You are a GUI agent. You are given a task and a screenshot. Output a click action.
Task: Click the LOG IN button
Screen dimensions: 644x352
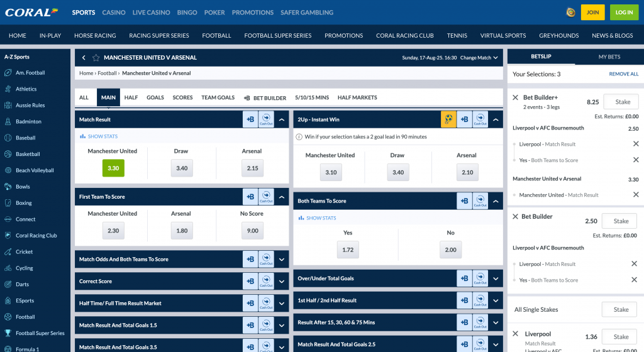tap(625, 13)
